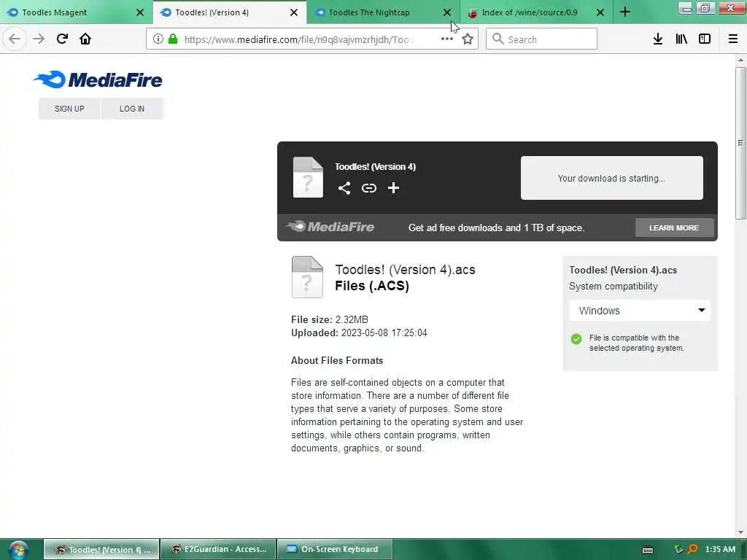Open the browser home page
This screenshot has height=560, width=747.
pyautogui.click(x=85, y=39)
